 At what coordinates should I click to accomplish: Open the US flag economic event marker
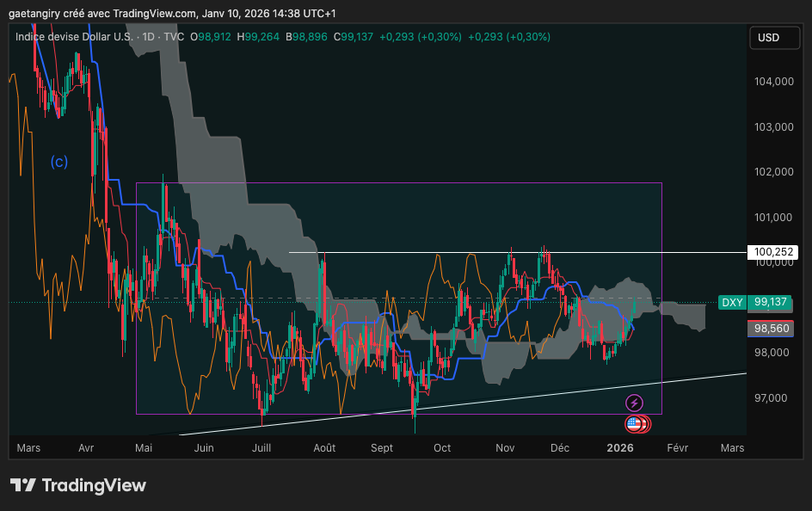click(635, 422)
